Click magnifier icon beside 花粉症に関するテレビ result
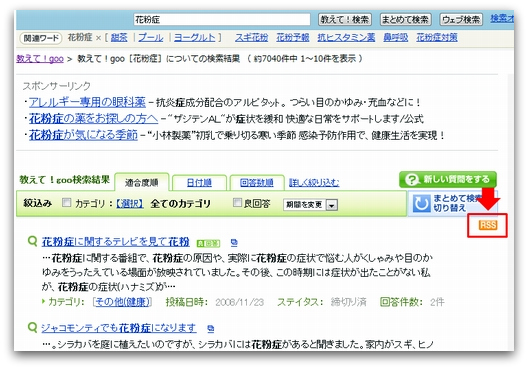The image size is (528, 369). pos(32,241)
